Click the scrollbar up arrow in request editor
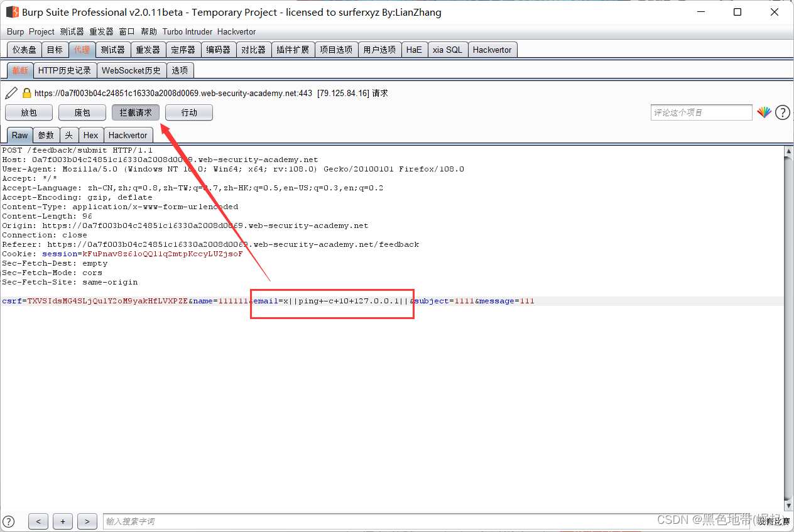794x532 pixels. pyautogui.click(x=788, y=151)
